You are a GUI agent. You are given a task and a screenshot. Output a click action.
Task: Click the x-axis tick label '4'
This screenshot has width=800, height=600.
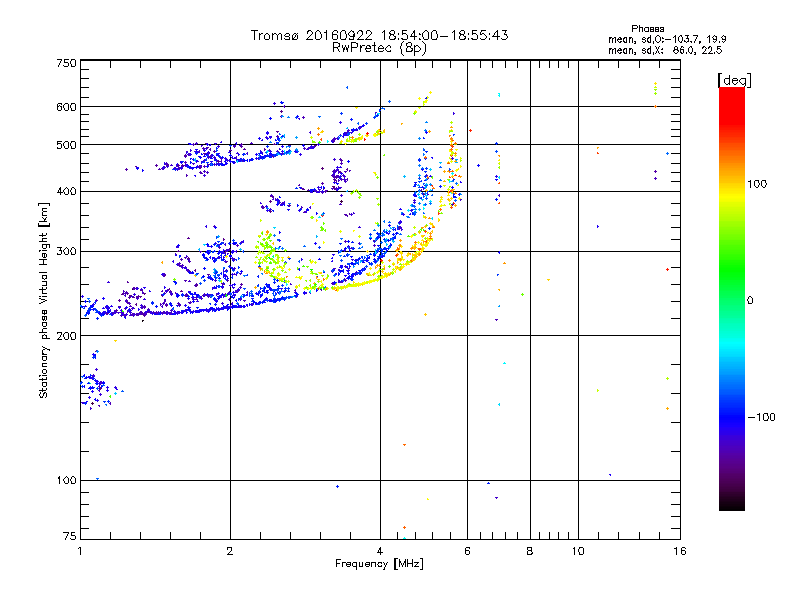click(380, 551)
